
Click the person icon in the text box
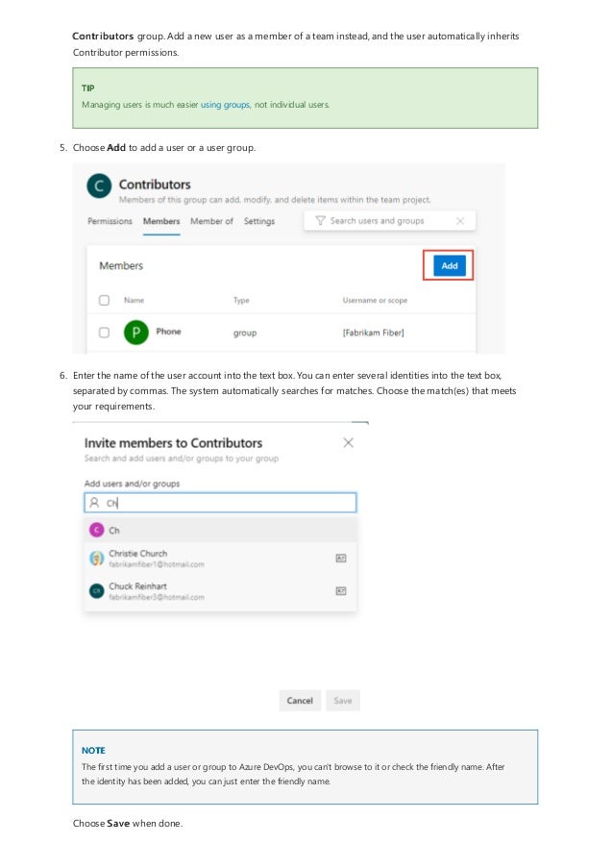tap(94, 503)
